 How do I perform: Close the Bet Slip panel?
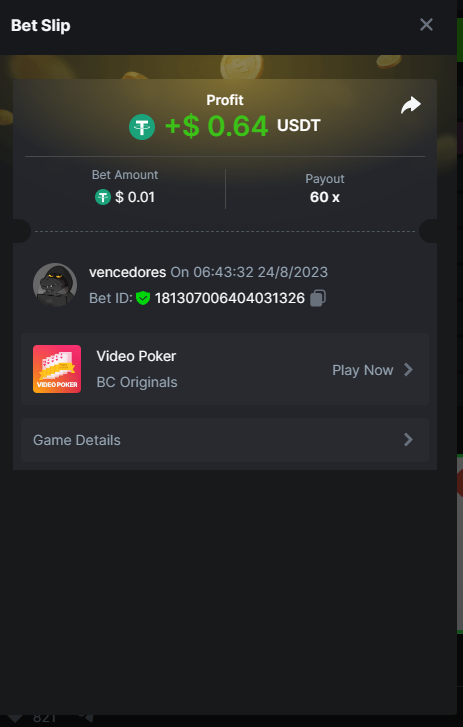(x=426, y=25)
